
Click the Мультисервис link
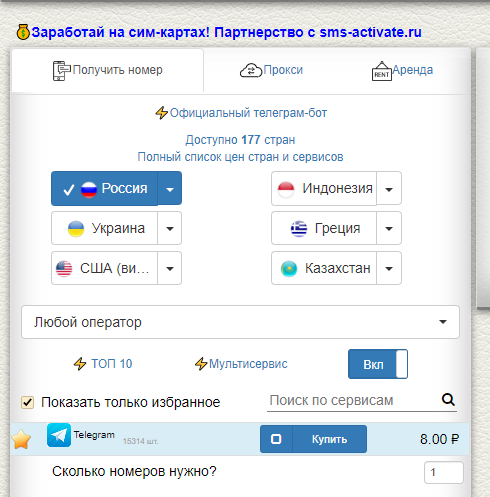coord(248,364)
